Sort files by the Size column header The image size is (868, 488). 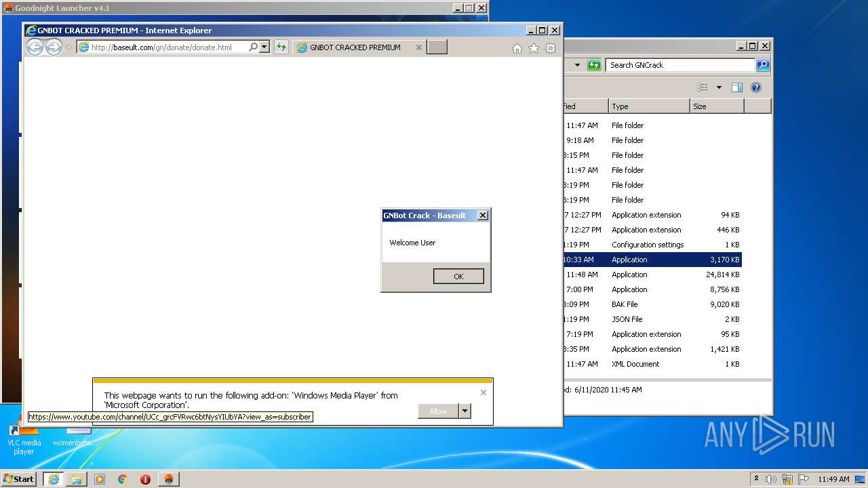click(717, 106)
